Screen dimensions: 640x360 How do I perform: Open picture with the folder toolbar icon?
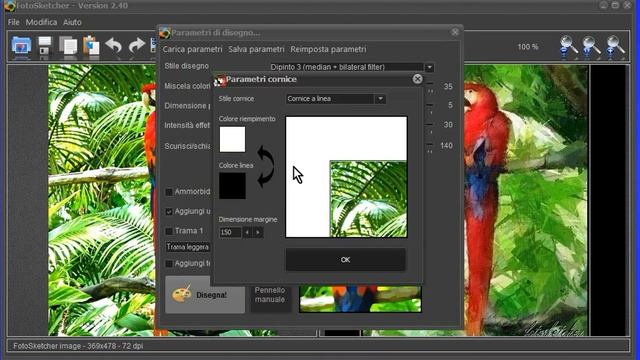[21, 46]
